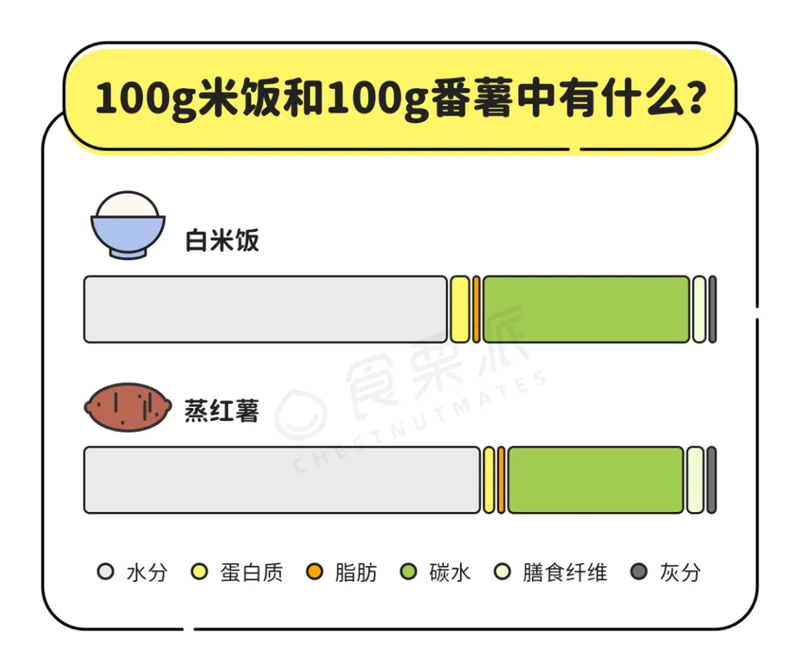800x672 pixels.
Task: Click the yellow title banner text
Action: click(x=400, y=98)
